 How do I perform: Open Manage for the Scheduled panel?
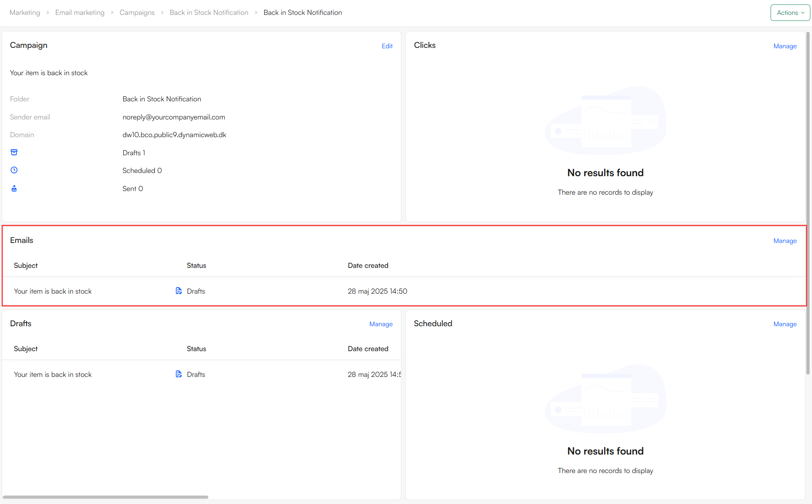pyautogui.click(x=785, y=324)
